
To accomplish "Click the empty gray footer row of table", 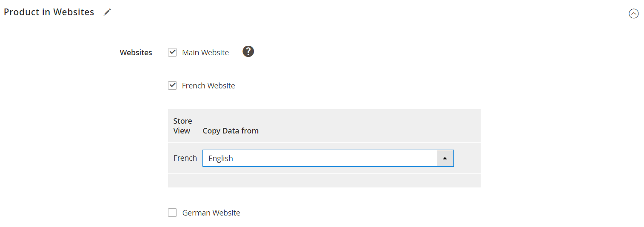I will [x=324, y=181].
